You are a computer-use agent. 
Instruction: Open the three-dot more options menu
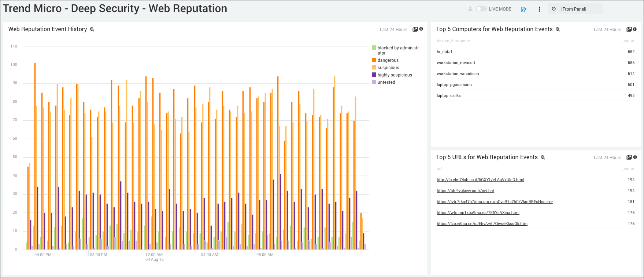click(539, 9)
